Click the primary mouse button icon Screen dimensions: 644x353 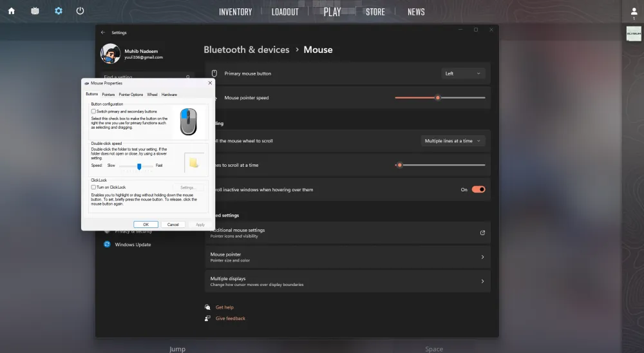tap(214, 73)
